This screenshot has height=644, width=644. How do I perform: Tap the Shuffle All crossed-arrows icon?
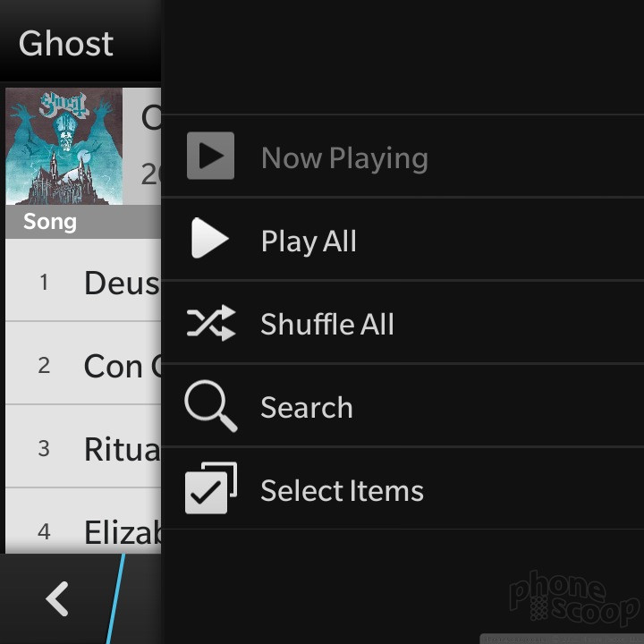coord(211,323)
